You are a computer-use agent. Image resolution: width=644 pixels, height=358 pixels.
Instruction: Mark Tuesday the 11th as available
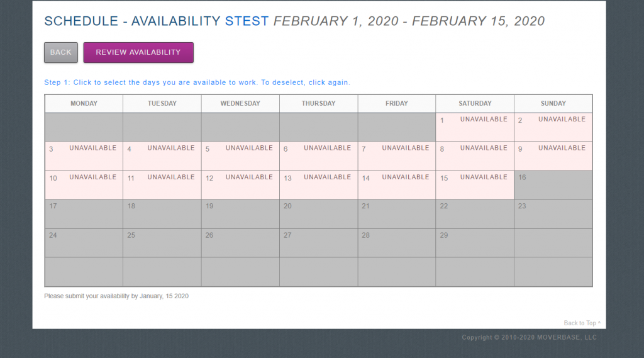(162, 185)
